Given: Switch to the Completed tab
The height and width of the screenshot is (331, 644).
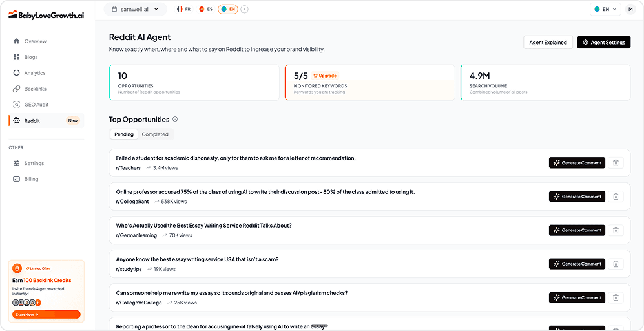Looking at the screenshot, I should pos(155,134).
